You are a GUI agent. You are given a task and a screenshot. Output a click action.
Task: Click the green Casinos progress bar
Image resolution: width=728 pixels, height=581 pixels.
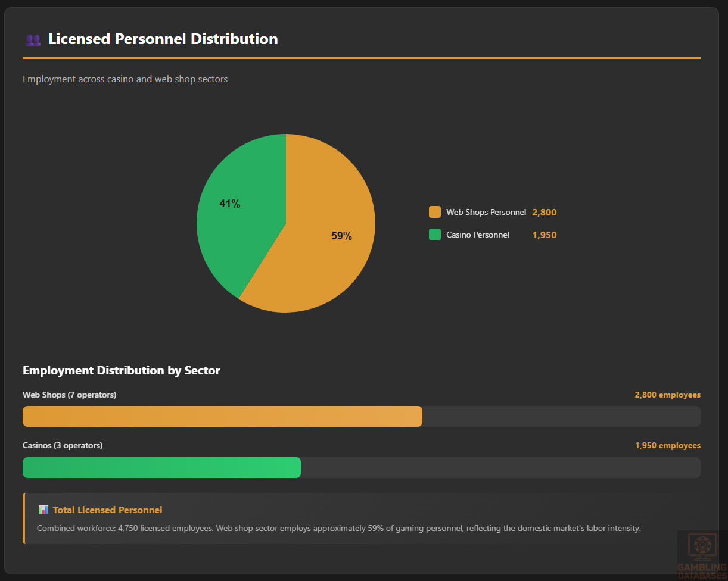(x=161, y=467)
